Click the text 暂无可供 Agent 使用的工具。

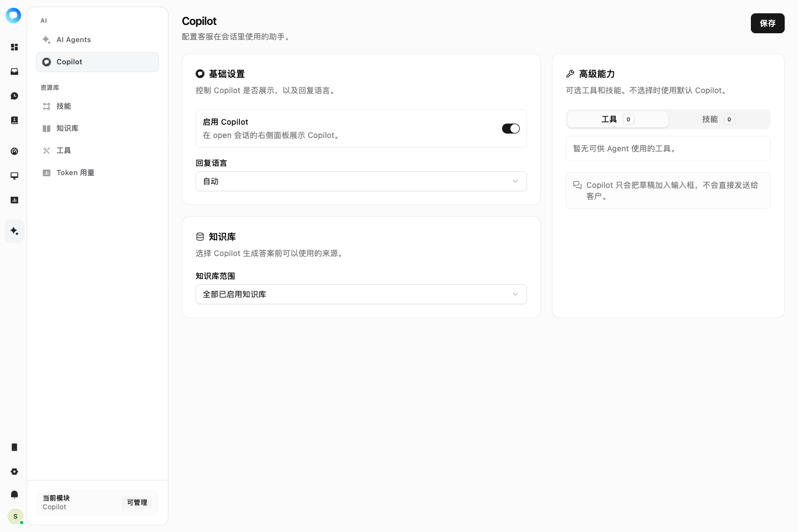click(625, 149)
